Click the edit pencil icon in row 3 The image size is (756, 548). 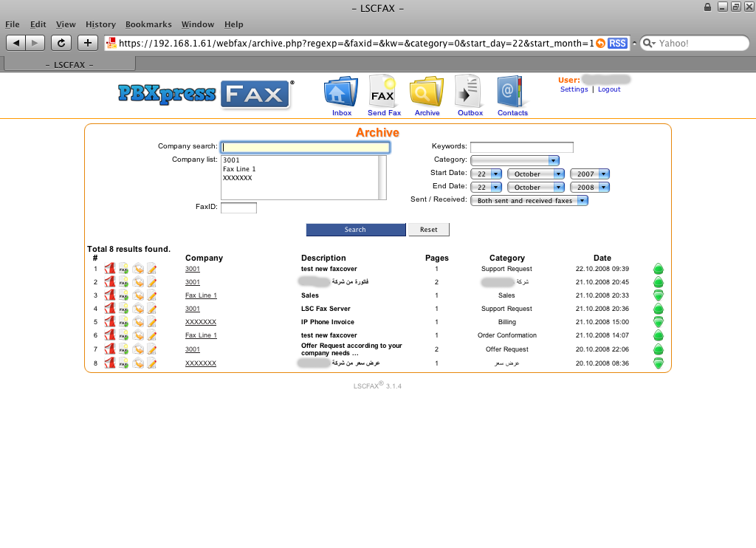pyautogui.click(x=151, y=295)
